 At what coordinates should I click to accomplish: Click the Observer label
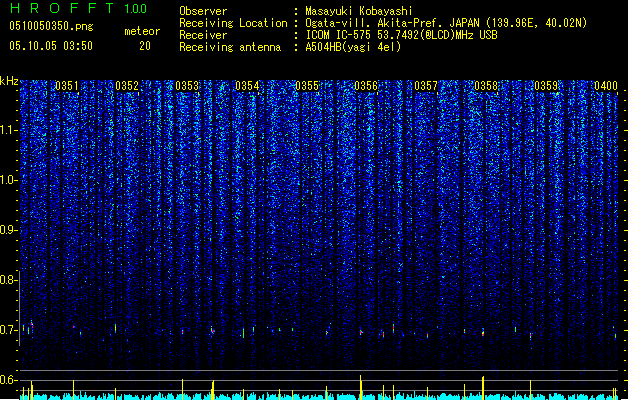click(x=203, y=11)
